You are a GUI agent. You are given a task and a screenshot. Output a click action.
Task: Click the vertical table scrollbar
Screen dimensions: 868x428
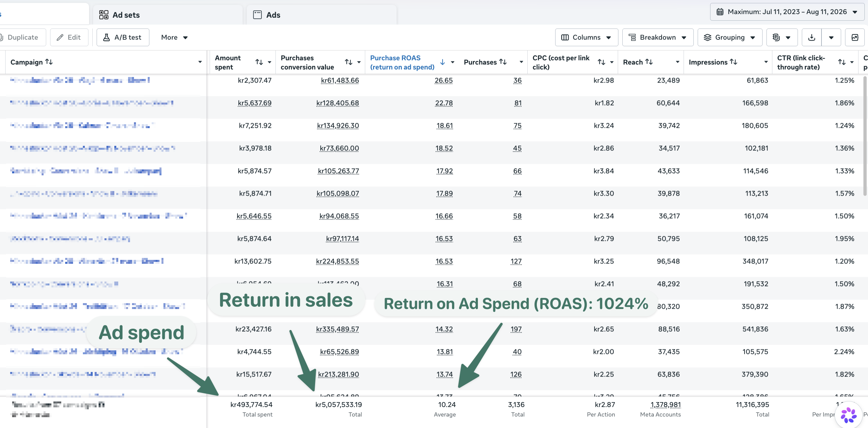click(x=865, y=136)
